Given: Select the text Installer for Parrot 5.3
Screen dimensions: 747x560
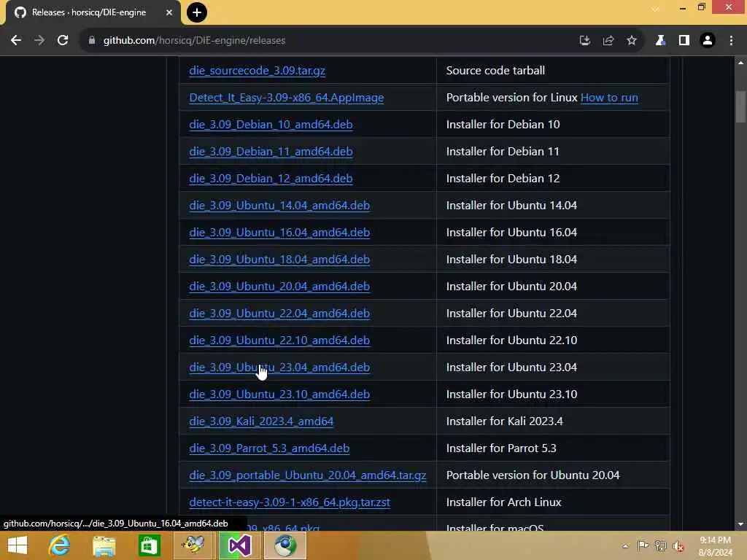Looking at the screenshot, I should (x=501, y=448).
